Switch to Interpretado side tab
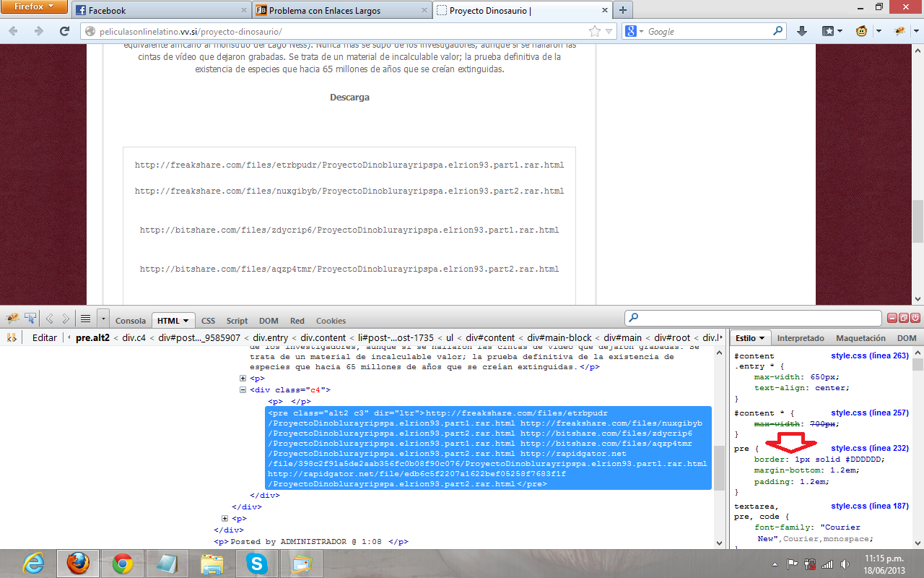 [x=801, y=337]
